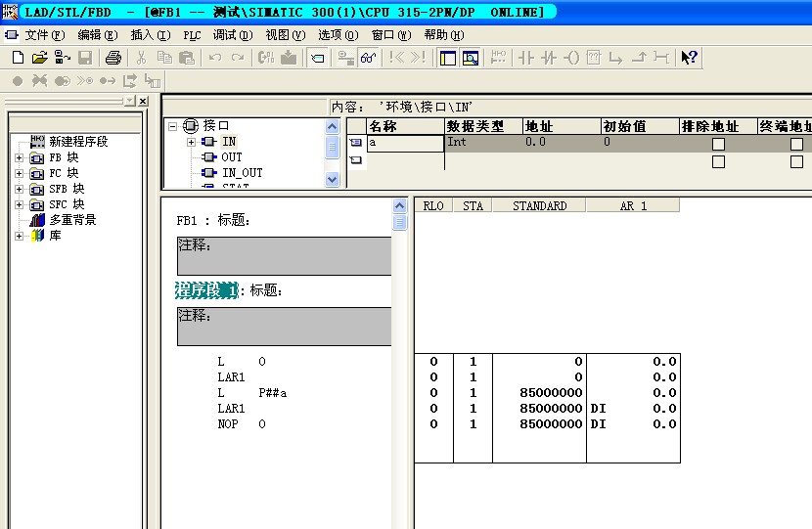Click the Paste clipboard icon
Screen dimensions: 812x529
(x=187, y=58)
